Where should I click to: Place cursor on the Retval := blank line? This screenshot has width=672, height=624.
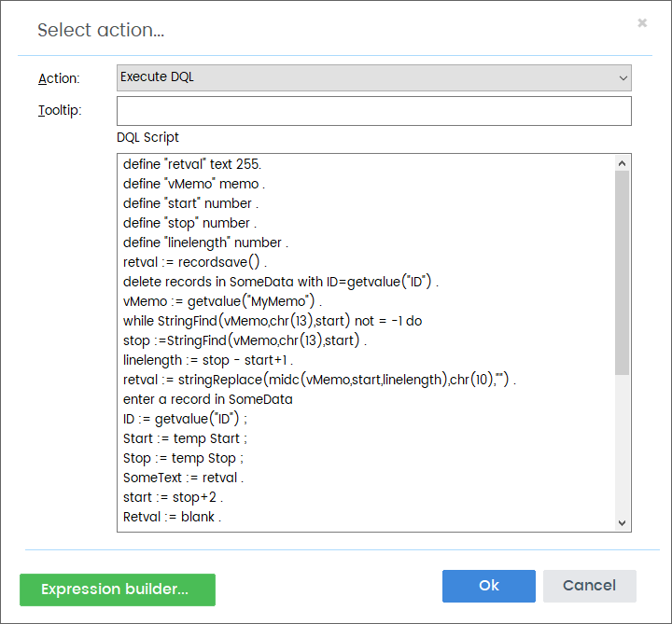click(x=172, y=517)
